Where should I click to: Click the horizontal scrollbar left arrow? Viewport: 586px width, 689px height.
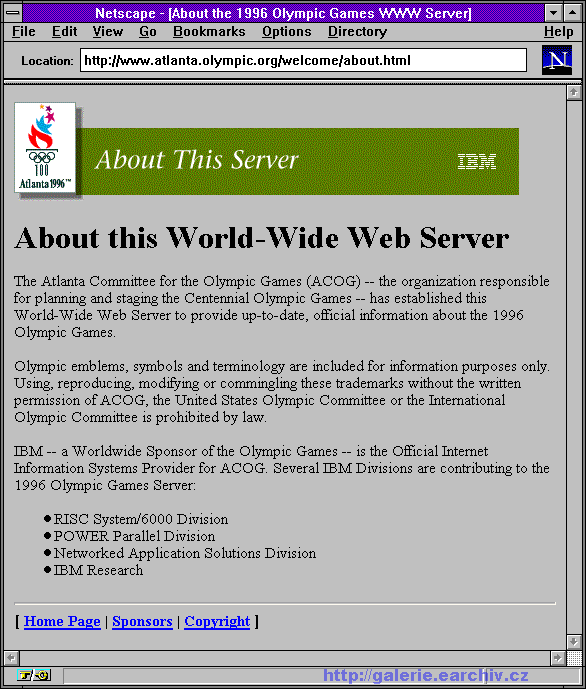click(x=11, y=658)
